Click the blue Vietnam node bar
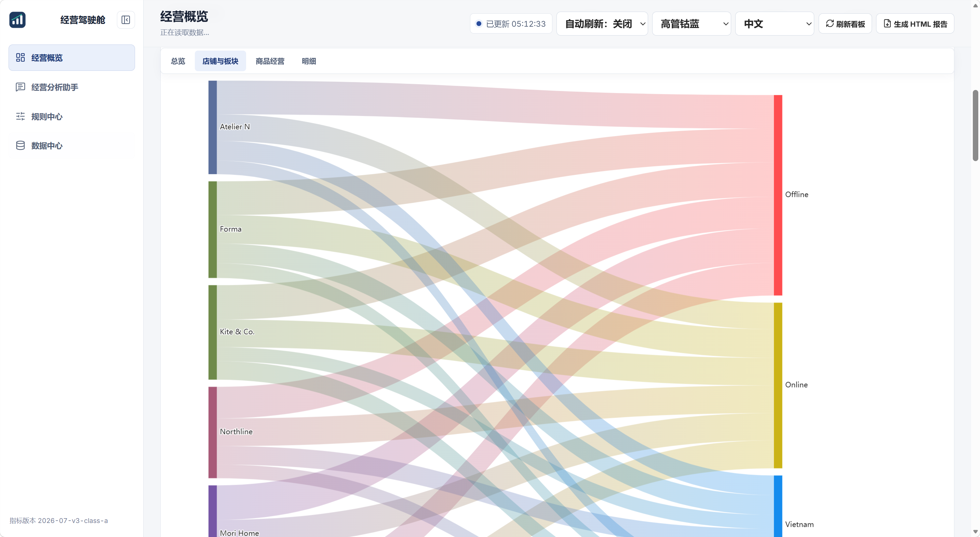Viewport: 980px width, 537px height. click(778, 506)
